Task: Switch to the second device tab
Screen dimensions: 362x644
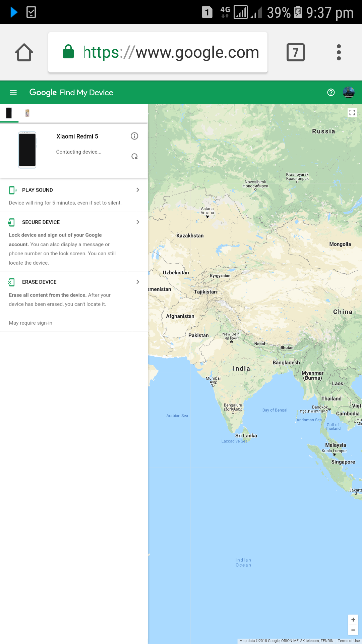Action: click(x=27, y=113)
